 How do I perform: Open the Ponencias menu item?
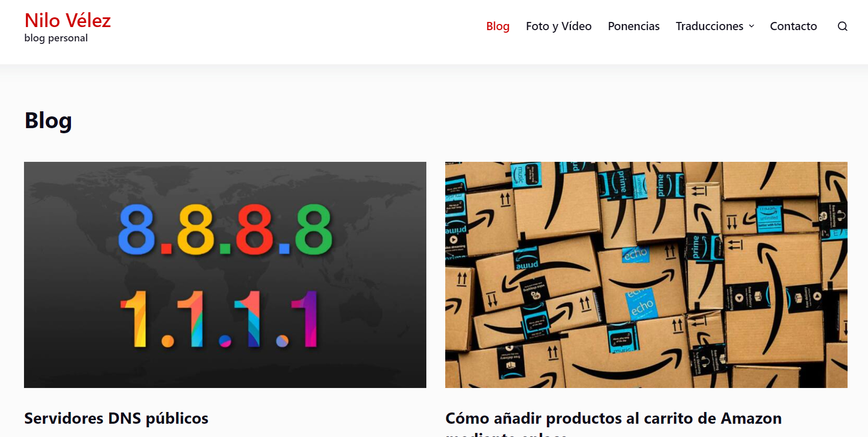[x=634, y=26]
